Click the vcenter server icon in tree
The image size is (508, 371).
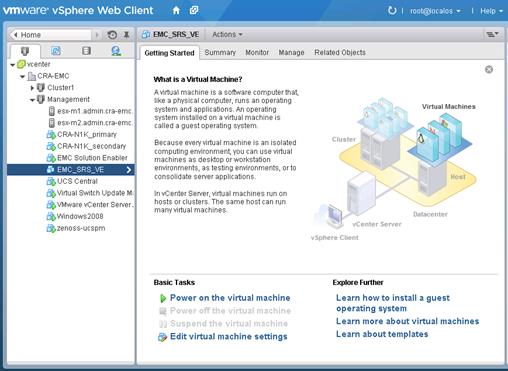(x=21, y=64)
